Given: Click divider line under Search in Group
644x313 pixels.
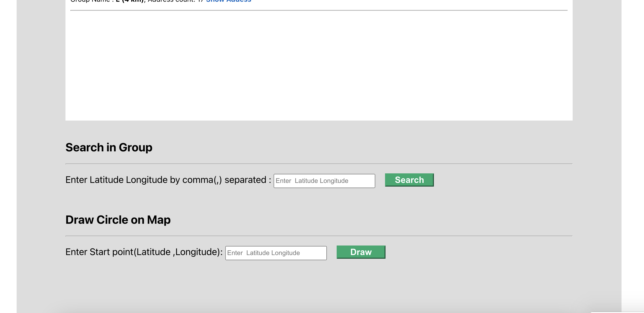Looking at the screenshot, I should click(319, 164).
